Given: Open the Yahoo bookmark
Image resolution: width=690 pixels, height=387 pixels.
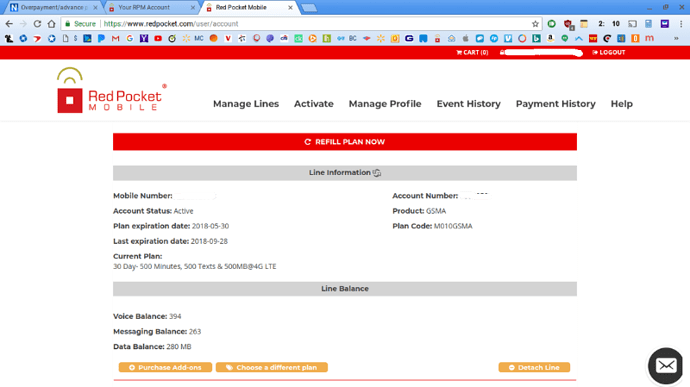Looking at the screenshot, I should click(x=144, y=38).
